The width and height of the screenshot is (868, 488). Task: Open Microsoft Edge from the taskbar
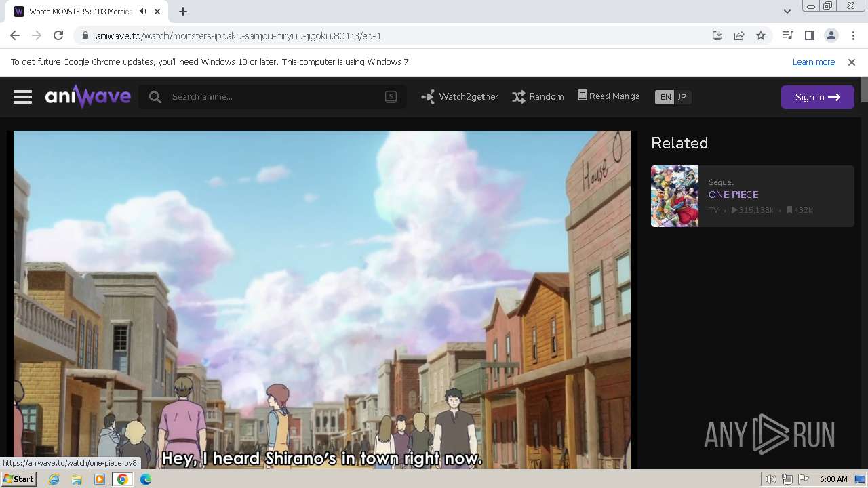click(146, 479)
